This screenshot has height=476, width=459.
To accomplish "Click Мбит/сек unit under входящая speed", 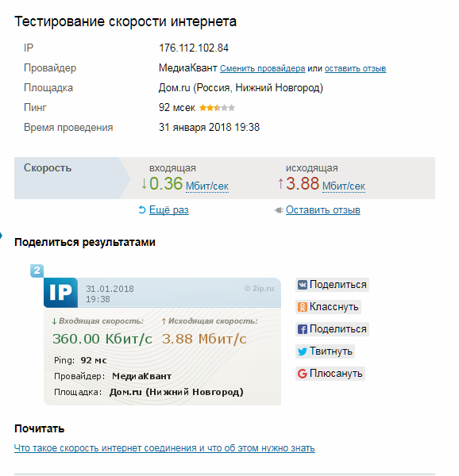I will coord(207,186).
